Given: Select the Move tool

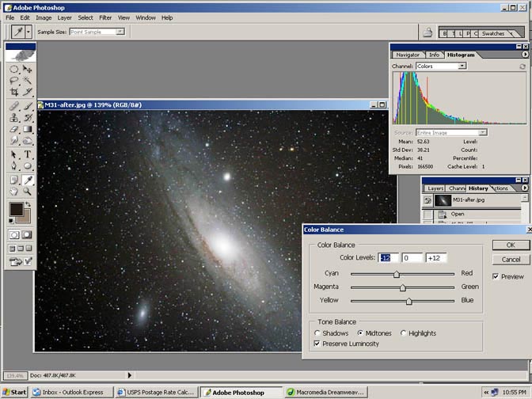Looking at the screenshot, I should click(x=28, y=69).
